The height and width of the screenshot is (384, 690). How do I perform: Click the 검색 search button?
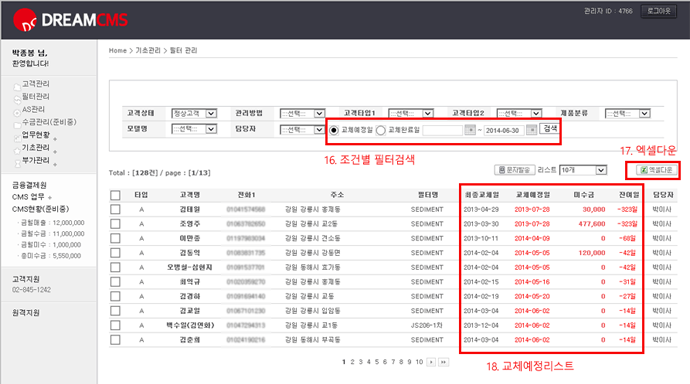550,128
